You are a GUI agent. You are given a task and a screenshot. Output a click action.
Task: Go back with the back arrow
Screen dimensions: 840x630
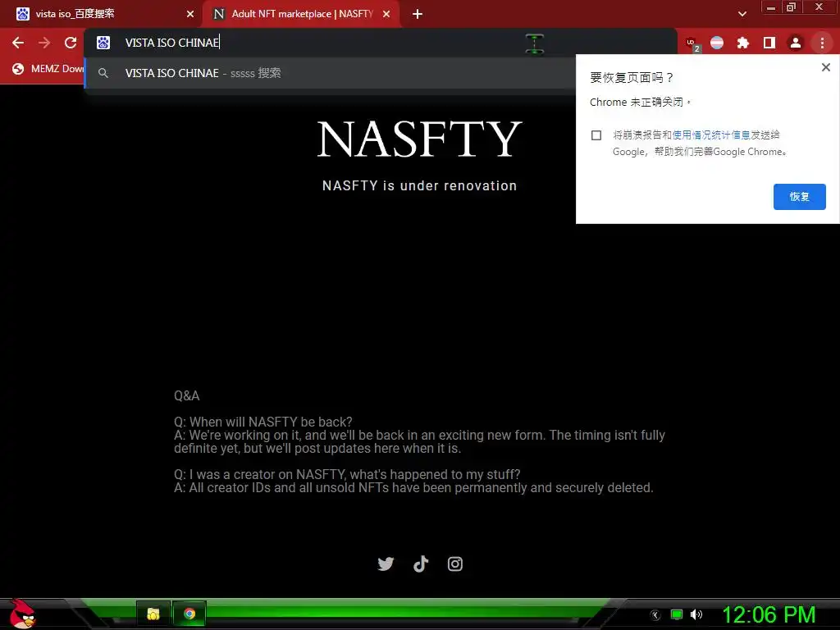coord(18,43)
